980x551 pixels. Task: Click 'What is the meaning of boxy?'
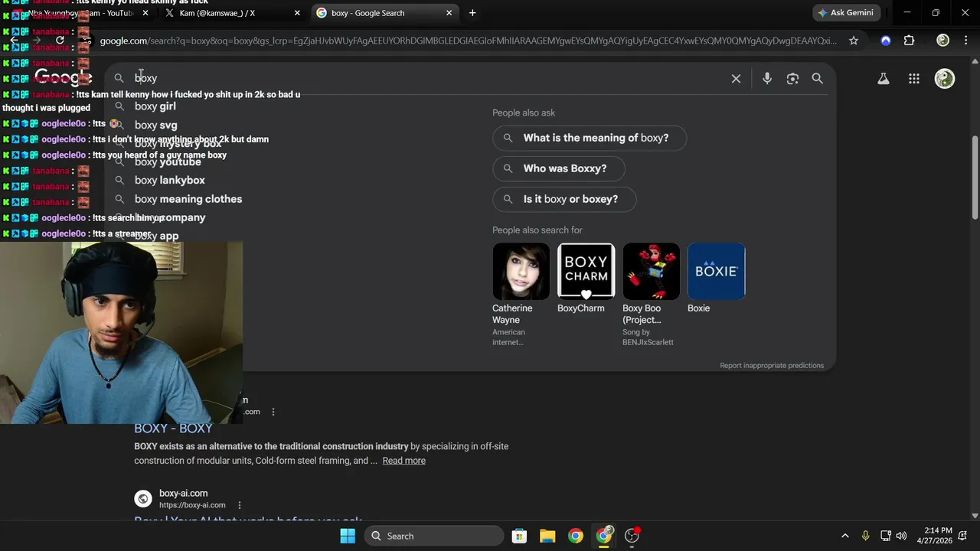[590, 138]
